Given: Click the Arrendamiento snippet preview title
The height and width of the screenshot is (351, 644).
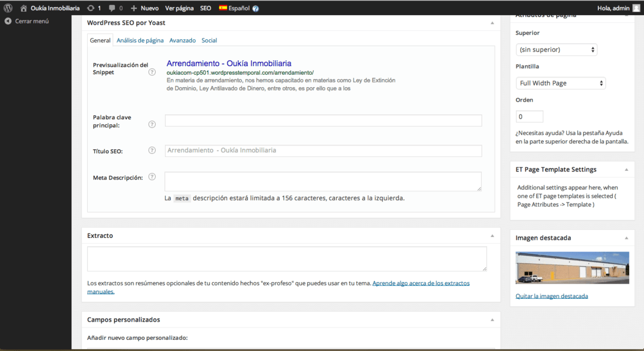Looking at the screenshot, I should tap(229, 63).
